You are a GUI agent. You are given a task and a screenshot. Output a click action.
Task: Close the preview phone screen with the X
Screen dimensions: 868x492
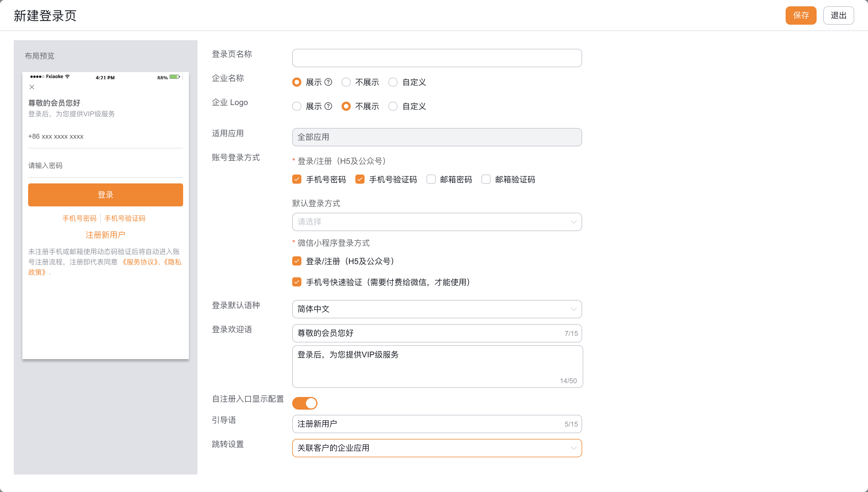coord(32,87)
